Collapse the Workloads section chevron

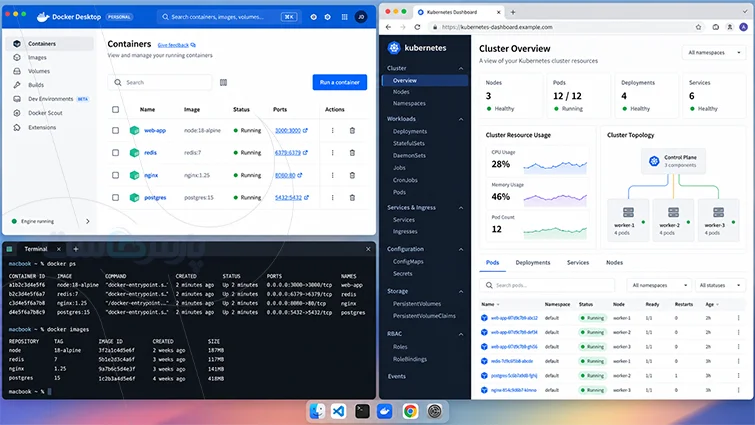pyautogui.click(x=461, y=119)
